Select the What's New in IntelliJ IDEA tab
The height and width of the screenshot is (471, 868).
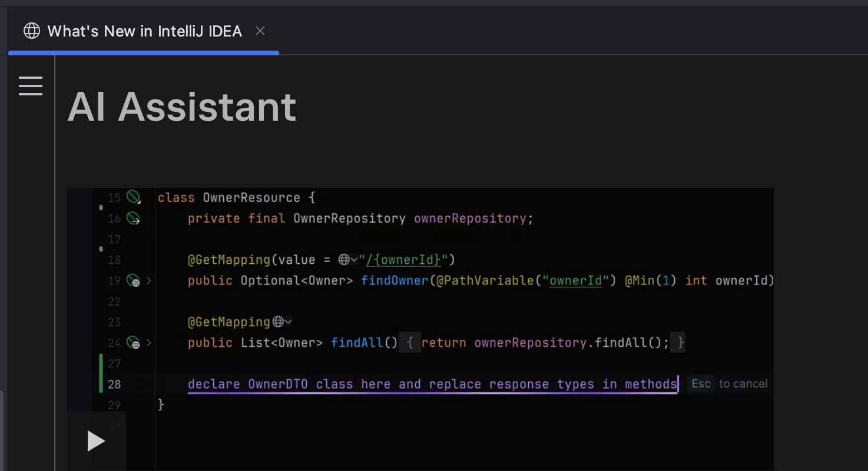pyautogui.click(x=144, y=31)
